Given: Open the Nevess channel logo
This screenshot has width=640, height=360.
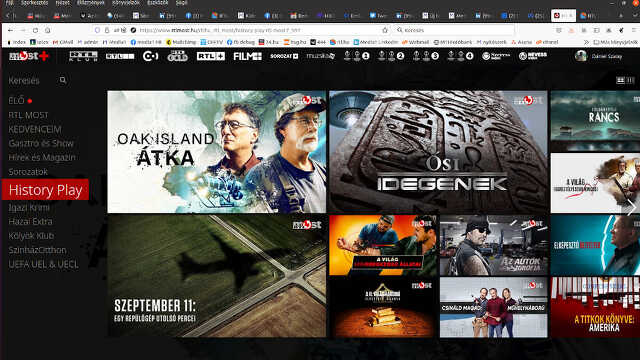Looking at the screenshot, I should [x=533, y=56].
